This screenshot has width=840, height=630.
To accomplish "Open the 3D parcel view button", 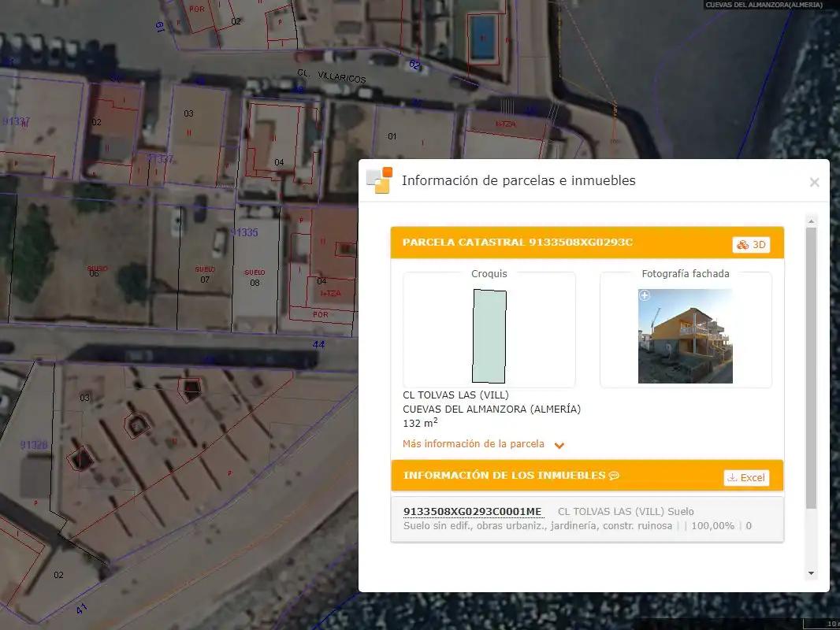I will [751, 245].
